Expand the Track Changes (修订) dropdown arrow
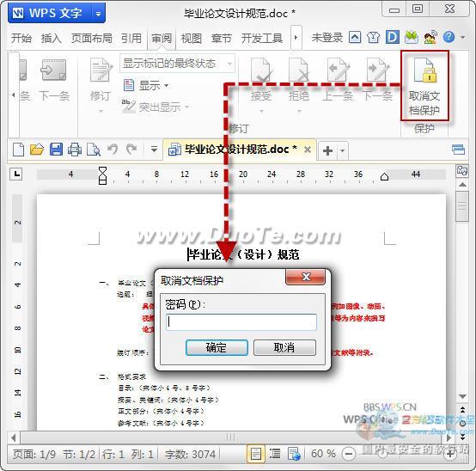Viewport: 476px width, 471px height. pyautogui.click(x=101, y=111)
